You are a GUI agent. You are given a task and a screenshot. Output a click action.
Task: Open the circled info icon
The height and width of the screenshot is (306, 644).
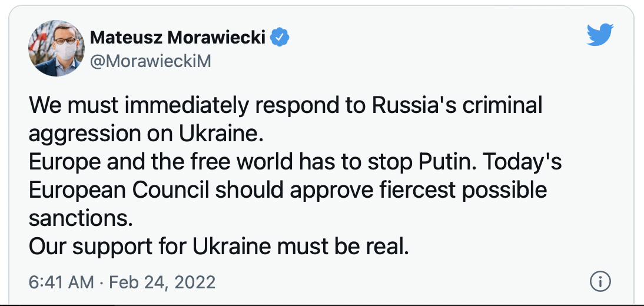[x=600, y=282]
